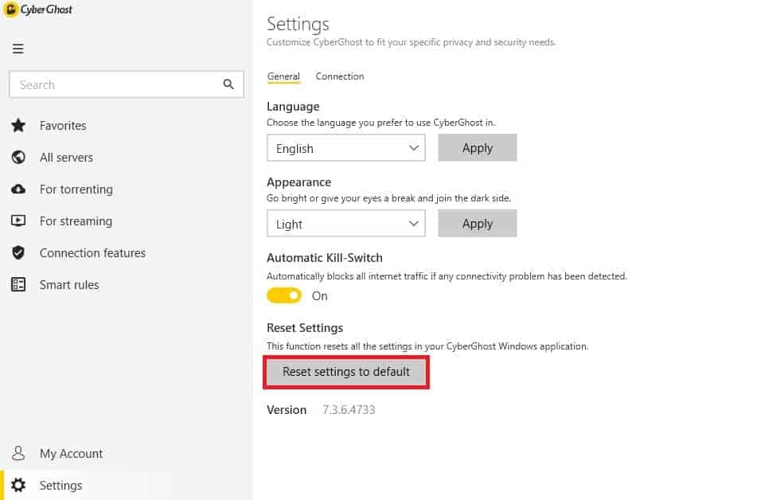Select the All servers globe icon
Screen dimensions: 757x500
pyautogui.click(x=18, y=157)
